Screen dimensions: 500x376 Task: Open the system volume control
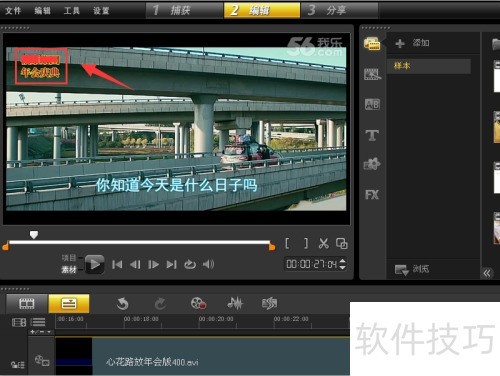pyautogui.click(x=208, y=265)
